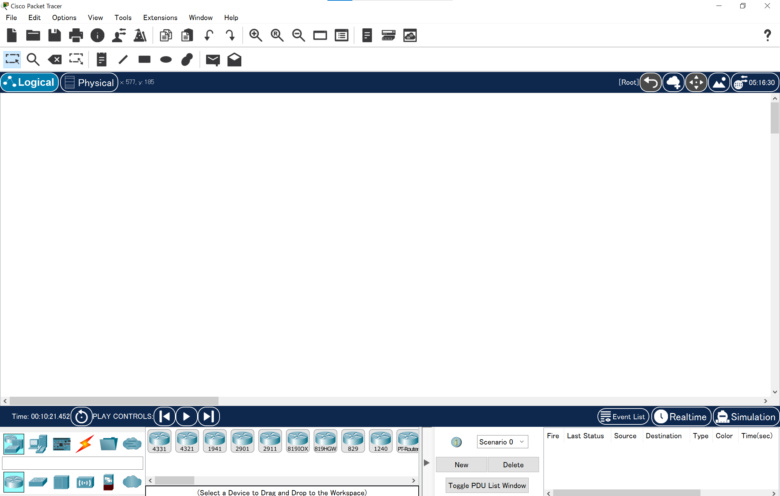The width and height of the screenshot is (780, 496).
Task: Click the Open file folder icon
Action: (x=33, y=35)
